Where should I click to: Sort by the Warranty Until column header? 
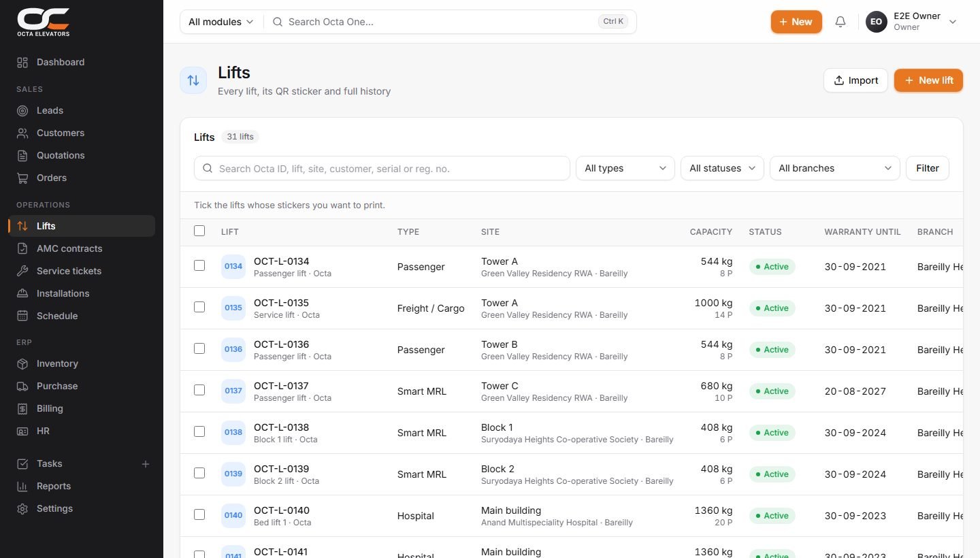click(x=862, y=232)
